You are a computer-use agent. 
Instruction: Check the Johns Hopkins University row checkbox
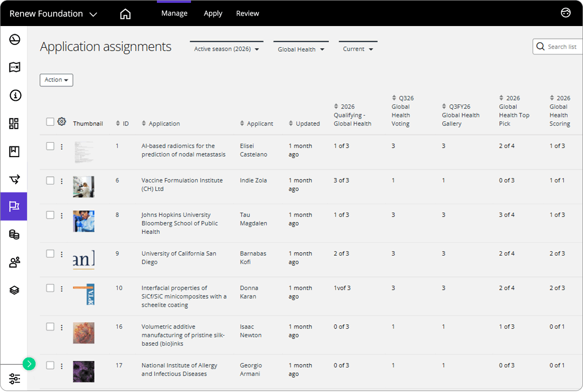[x=50, y=215]
